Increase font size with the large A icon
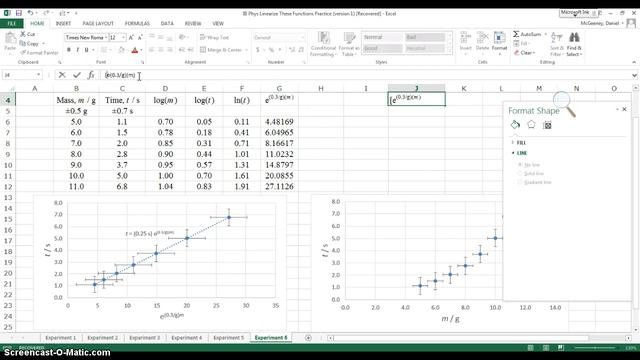This screenshot has height=360, width=640. [x=131, y=38]
